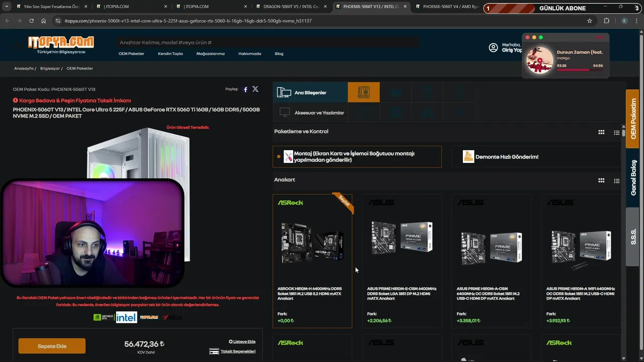
Task: Open Taksit Seçenekleri installment options
Action: (x=232, y=351)
